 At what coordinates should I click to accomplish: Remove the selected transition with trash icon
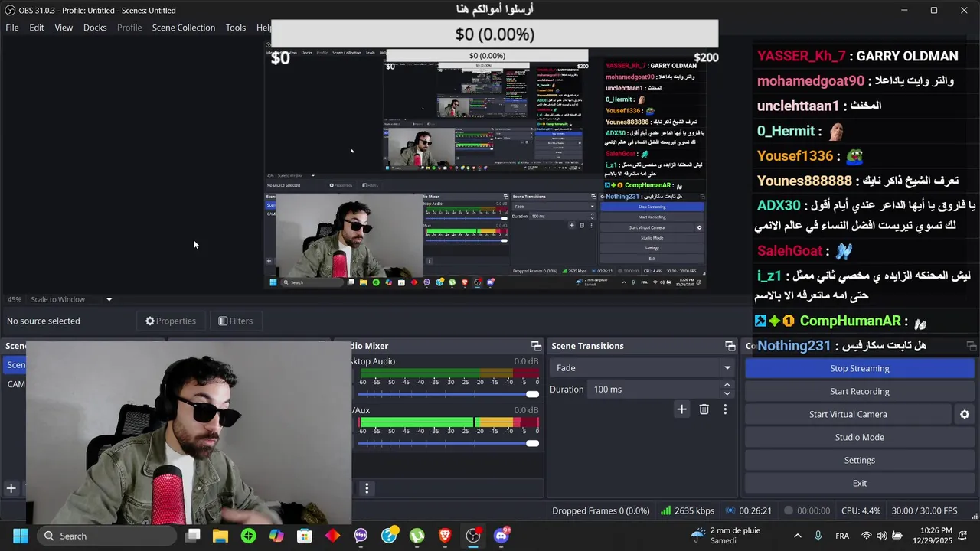pyautogui.click(x=704, y=409)
